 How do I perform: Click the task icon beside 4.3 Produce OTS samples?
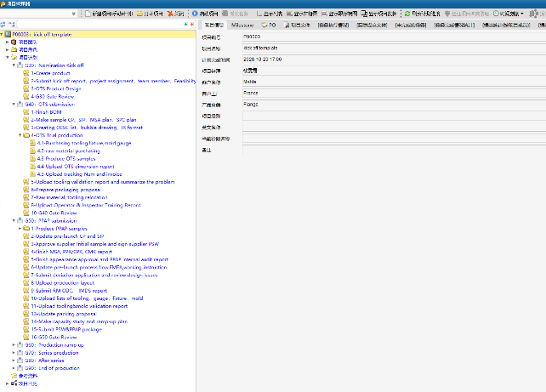tap(32, 158)
